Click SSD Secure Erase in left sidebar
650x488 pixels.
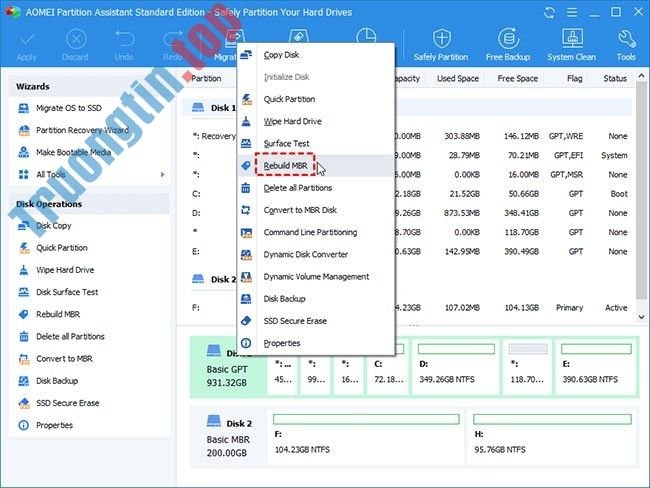[x=67, y=403]
